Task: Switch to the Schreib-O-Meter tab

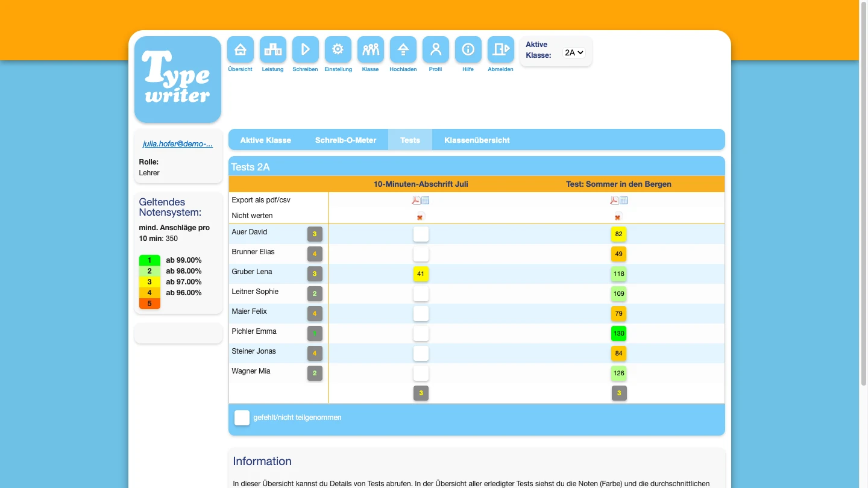Action: coord(346,140)
